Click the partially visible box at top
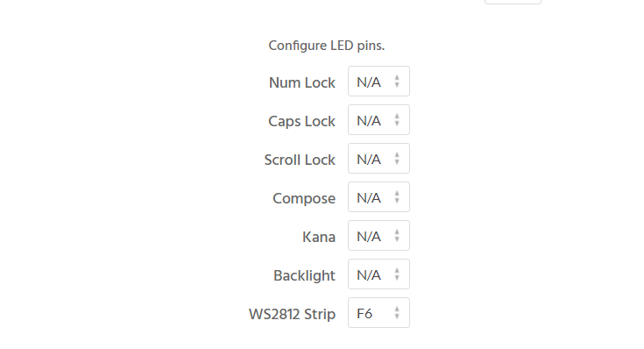The image size is (644, 349). coord(513,2)
